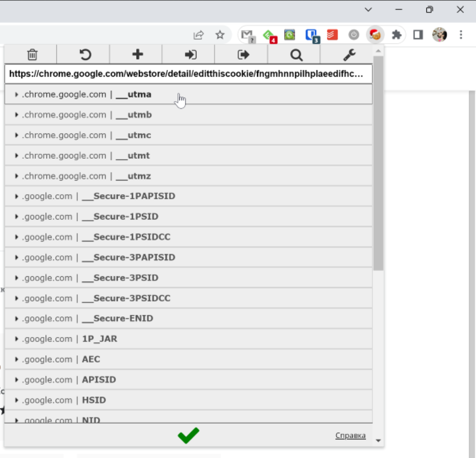Open the tab search chevron in title bar
Viewport: 476px width, 458px height.
368,10
